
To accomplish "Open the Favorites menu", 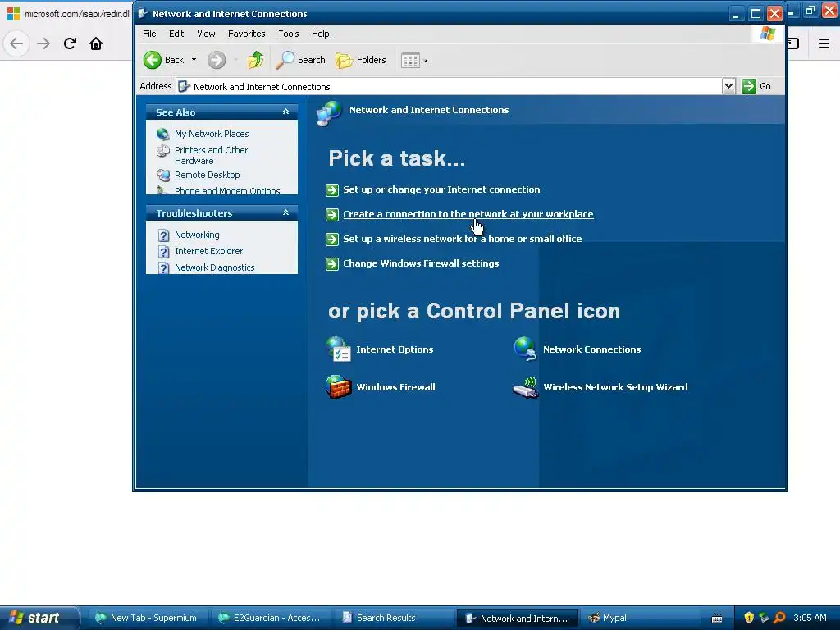I will [246, 34].
